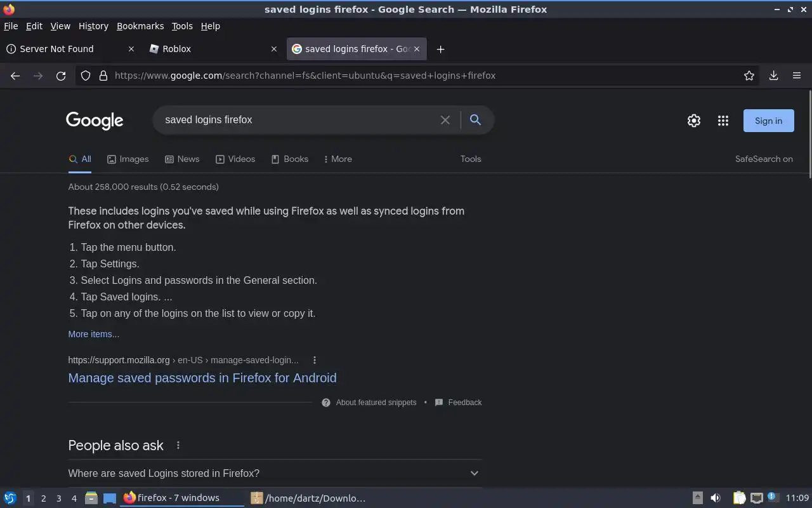Select the Books search tab
The height and width of the screenshot is (508, 812).
[x=290, y=159]
